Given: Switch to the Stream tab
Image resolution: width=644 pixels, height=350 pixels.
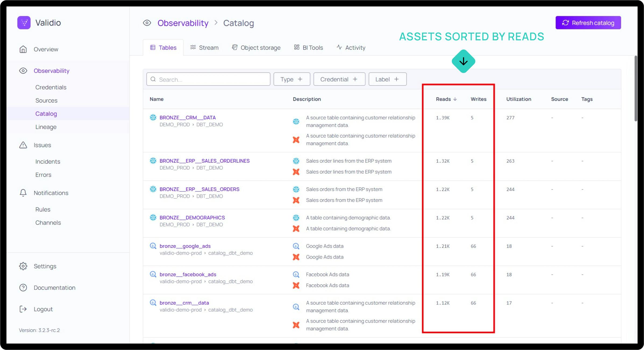Looking at the screenshot, I should coord(204,47).
